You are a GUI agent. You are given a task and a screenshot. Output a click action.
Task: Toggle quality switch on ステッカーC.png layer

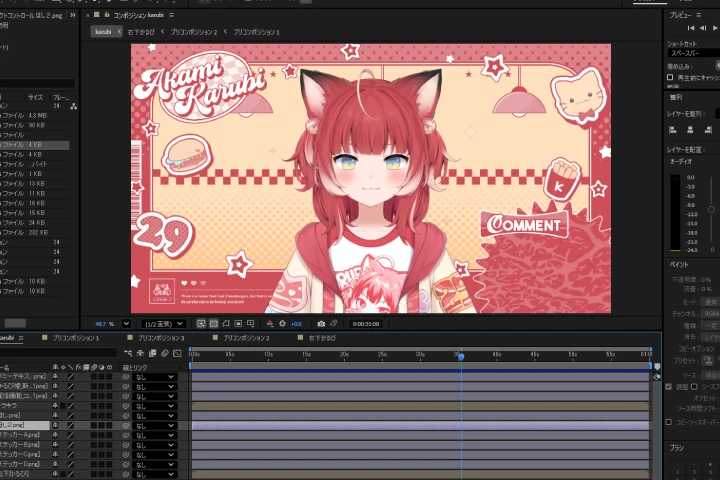[71, 454]
